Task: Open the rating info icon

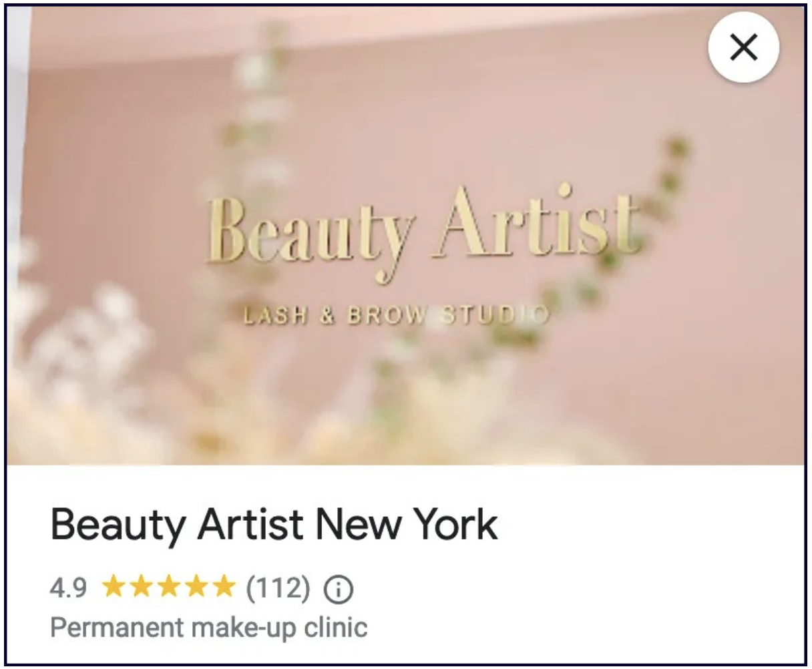Action: pos(338,590)
